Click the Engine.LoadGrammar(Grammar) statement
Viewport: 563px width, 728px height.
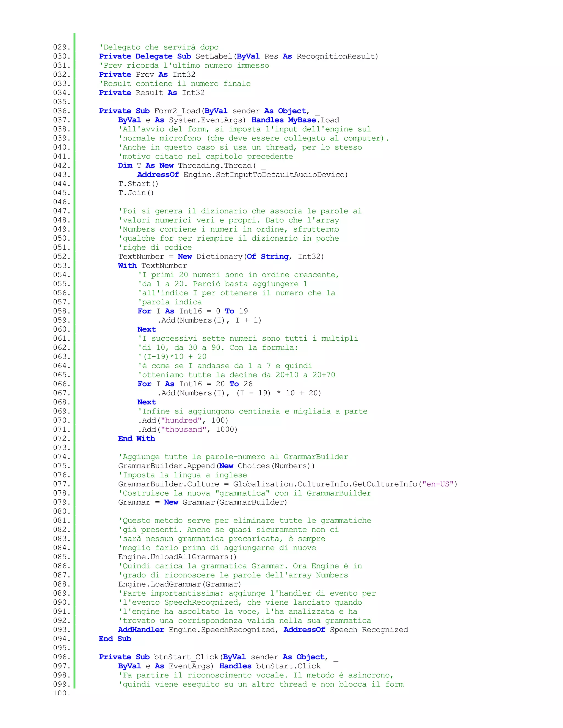tap(180, 584)
